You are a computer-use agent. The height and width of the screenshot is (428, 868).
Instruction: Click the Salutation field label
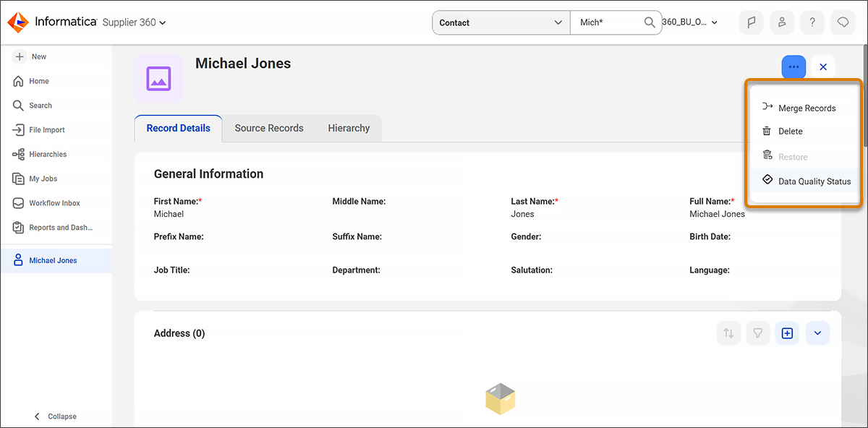532,270
